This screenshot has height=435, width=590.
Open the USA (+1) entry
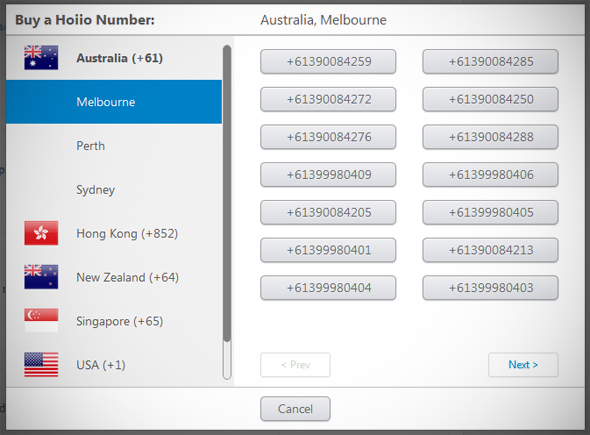(x=114, y=365)
